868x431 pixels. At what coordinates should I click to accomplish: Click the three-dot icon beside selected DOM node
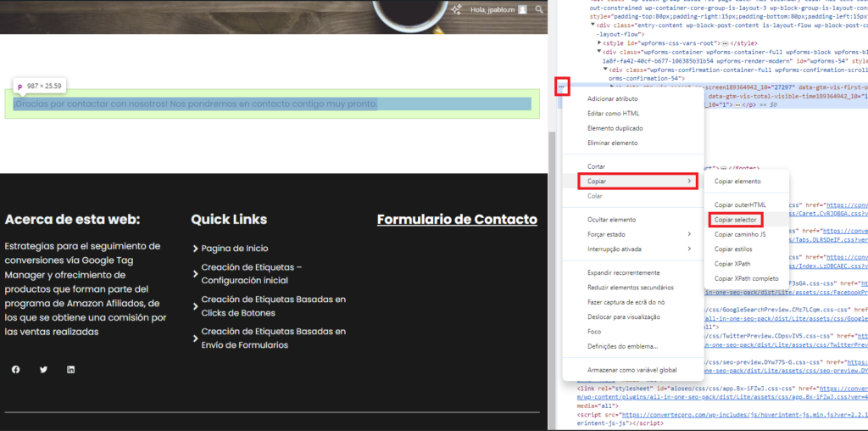click(562, 86)
